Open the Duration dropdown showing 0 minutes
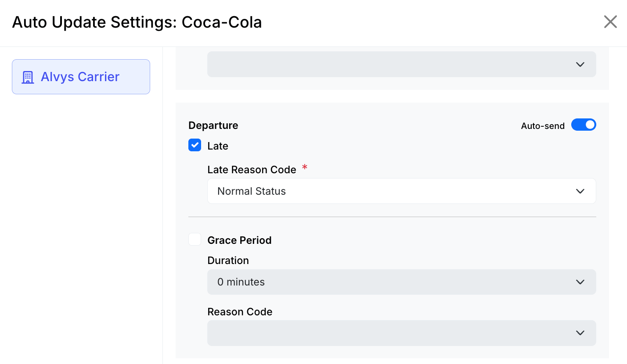The width and height of the screenshot is (627, 364). 401,282
